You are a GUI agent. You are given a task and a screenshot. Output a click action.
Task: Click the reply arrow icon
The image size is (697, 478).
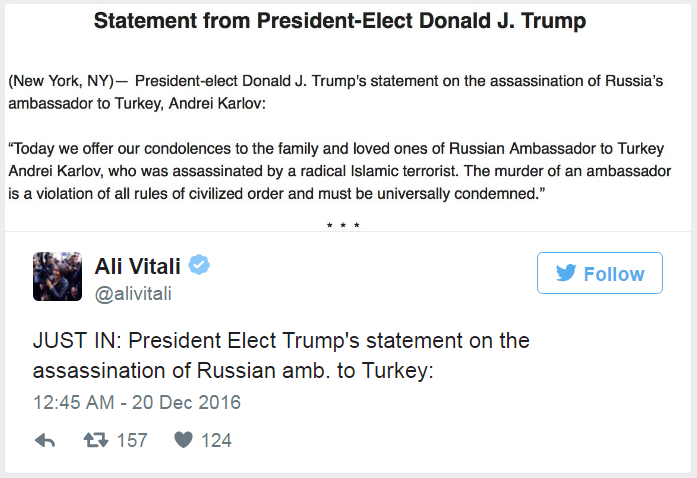pyautogui.click(x=45, y=440)
